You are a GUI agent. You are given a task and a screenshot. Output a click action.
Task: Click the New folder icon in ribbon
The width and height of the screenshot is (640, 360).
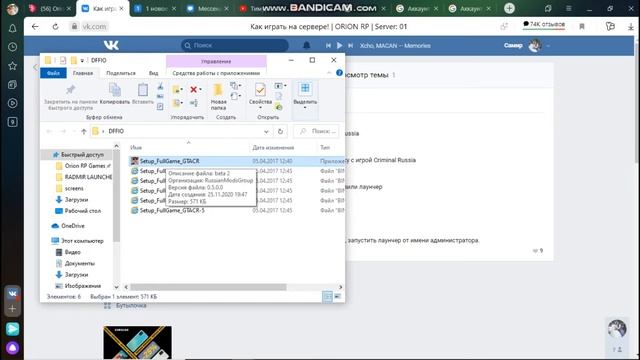[218, 90]
